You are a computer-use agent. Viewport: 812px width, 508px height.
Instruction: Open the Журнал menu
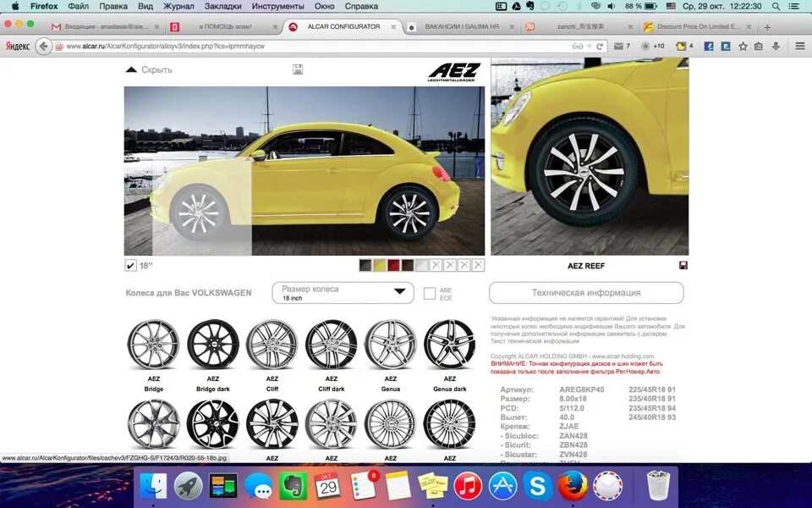178,6
